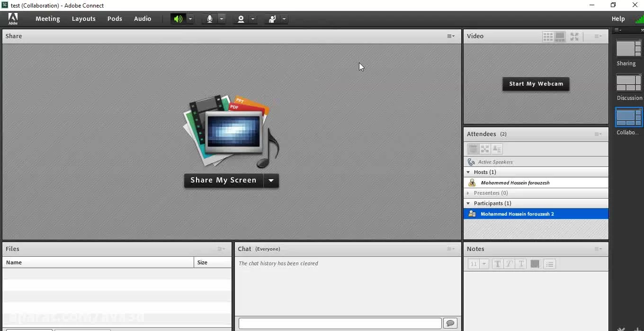Toggle the green speaker audio icon
This screenshot has height=331, width=644.
(x=178, y=19)
